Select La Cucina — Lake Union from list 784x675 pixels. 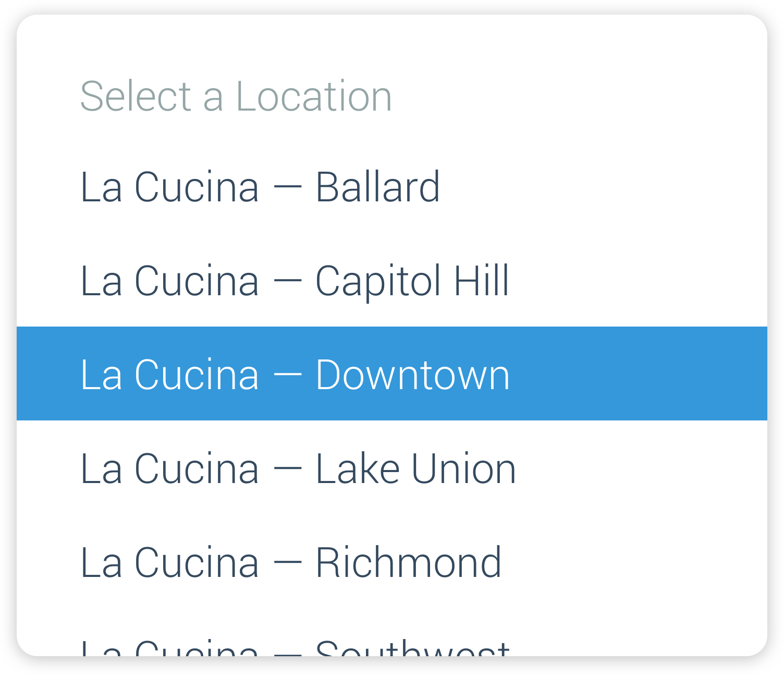click(298, 468)
